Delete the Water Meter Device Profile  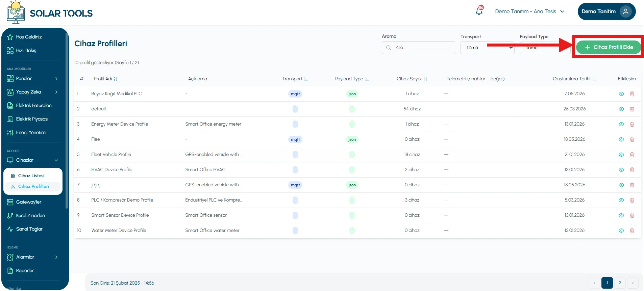coord(632,231)
